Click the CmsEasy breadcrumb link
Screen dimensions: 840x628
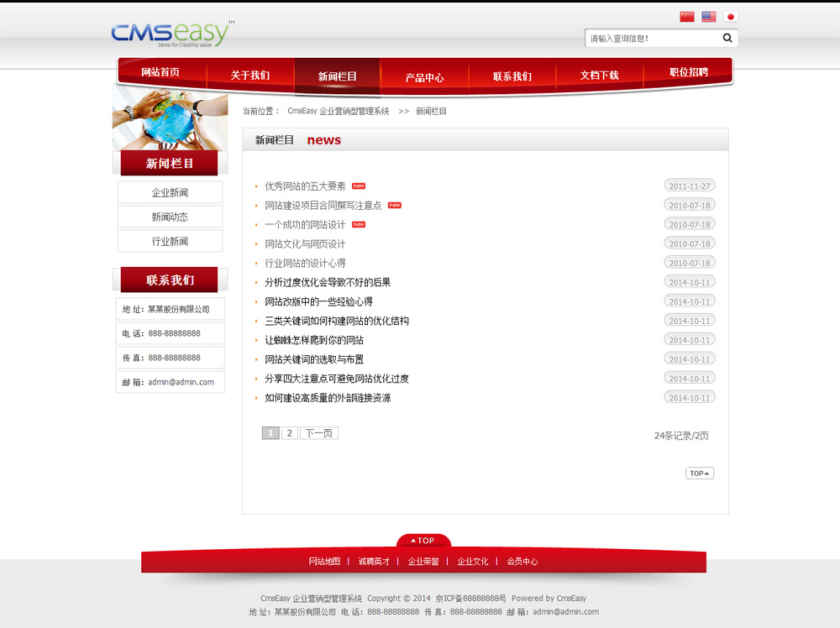338,112
